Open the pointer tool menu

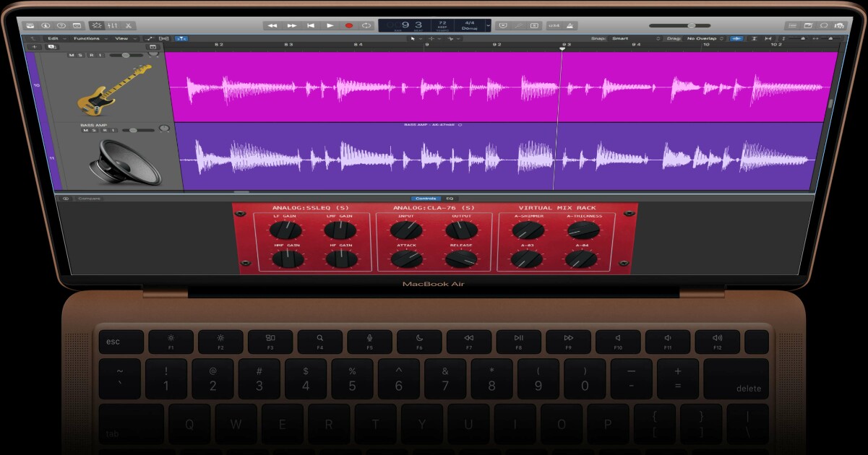click(417, 39)
